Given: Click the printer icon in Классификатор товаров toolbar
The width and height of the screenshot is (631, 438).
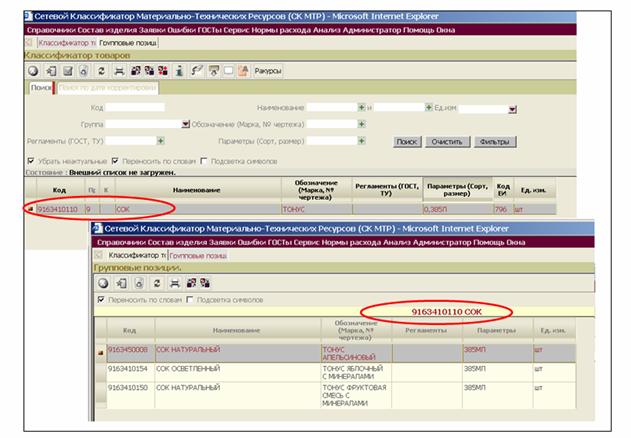Looking at the screenshot, I should (x=119, y=71).
